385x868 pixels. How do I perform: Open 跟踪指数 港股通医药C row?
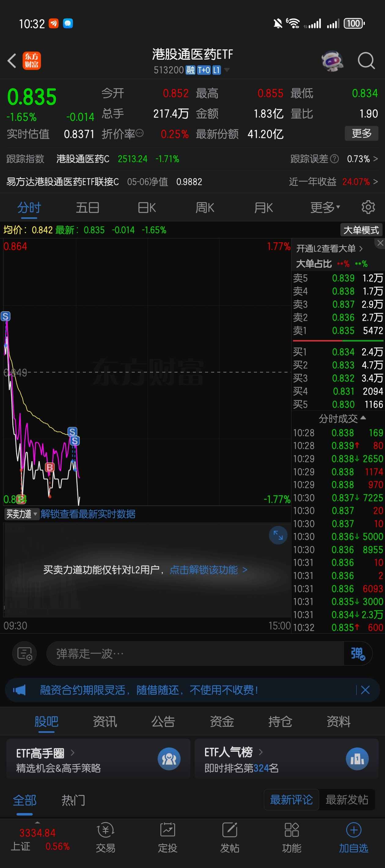tap(93, 159)
